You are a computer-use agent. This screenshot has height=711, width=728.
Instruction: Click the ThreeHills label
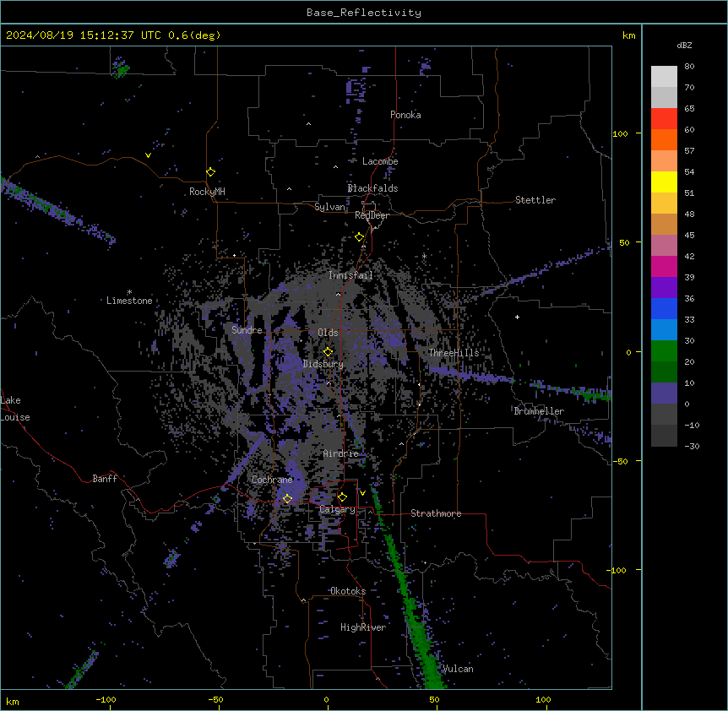click(454, 353)
